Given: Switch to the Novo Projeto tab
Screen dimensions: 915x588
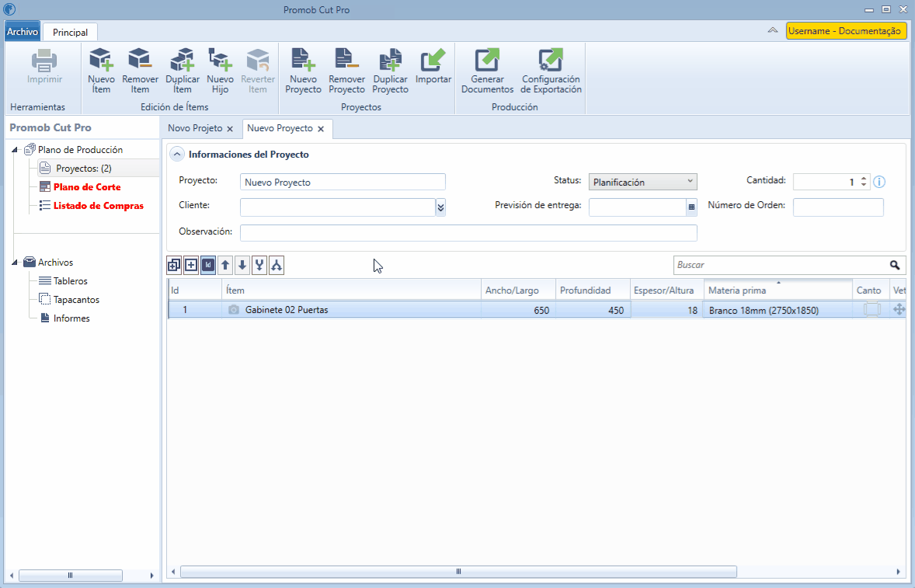Looking at the screenshot, I should coord(195,128).
